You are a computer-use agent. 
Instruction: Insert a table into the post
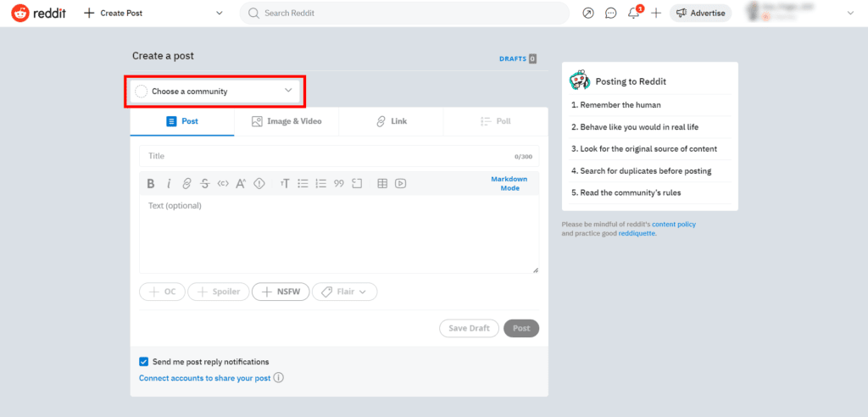(382, 183)
